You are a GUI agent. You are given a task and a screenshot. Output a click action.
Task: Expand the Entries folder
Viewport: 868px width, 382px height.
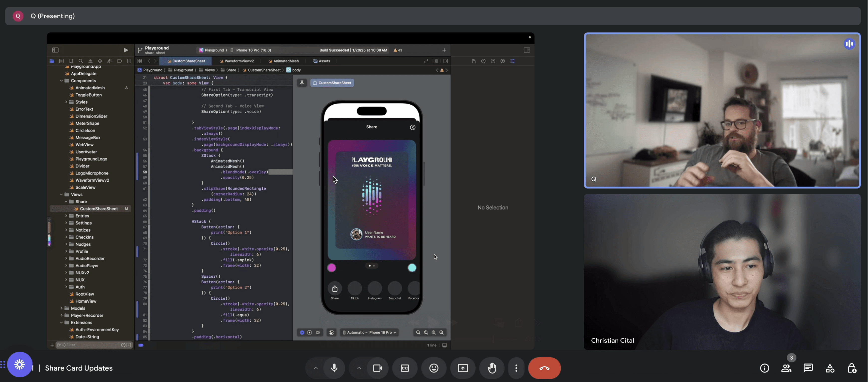pos(66,216)
